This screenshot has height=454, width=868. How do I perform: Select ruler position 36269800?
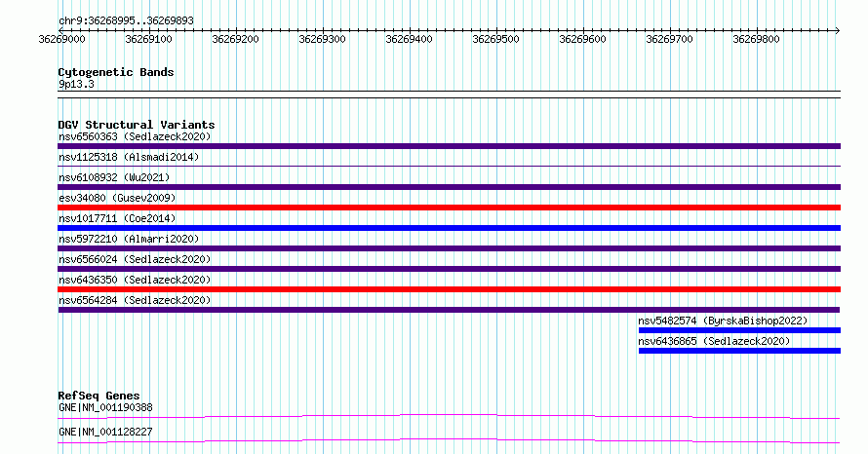[x=756, y=39]
